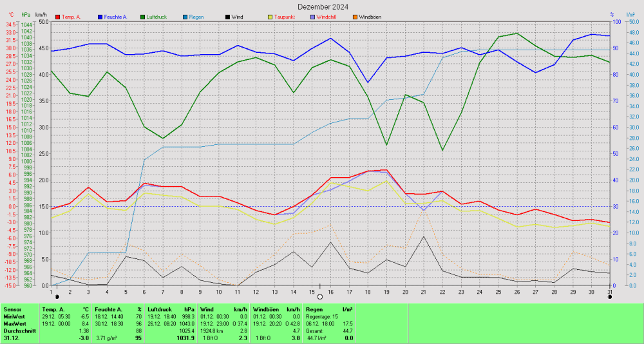Click the blue Feuchte A. legend square

pos(100,16)
